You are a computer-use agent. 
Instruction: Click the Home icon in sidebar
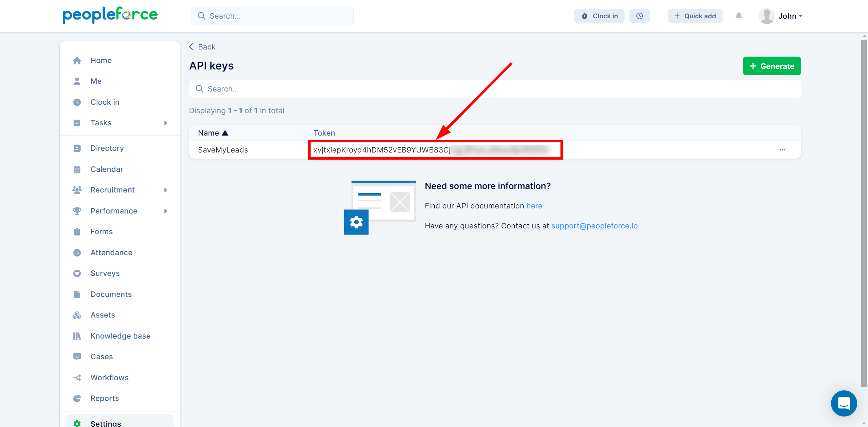pyautogui.click(x=78, y=60)
